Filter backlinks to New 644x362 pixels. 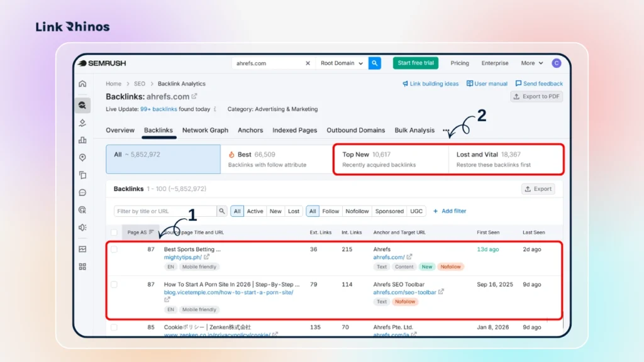pyautogui.click(x=275, y=211)
